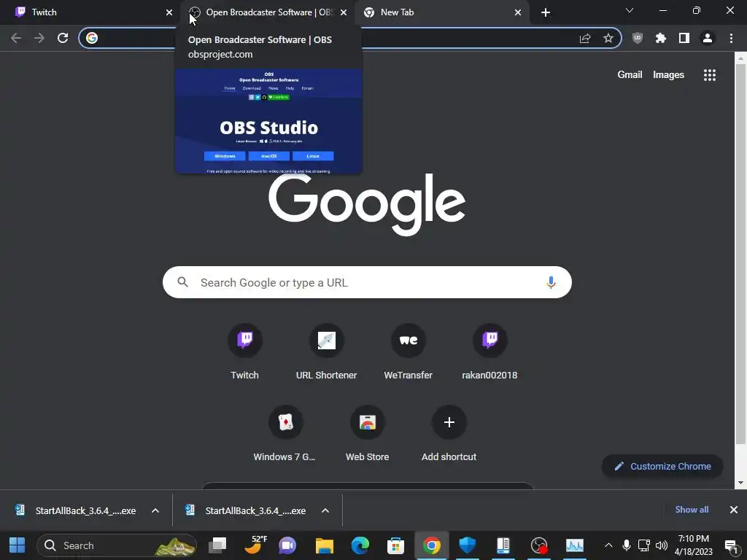Launch Microsoft Edge from taskbar
747x560 pixels.
(x=360, y=545)
